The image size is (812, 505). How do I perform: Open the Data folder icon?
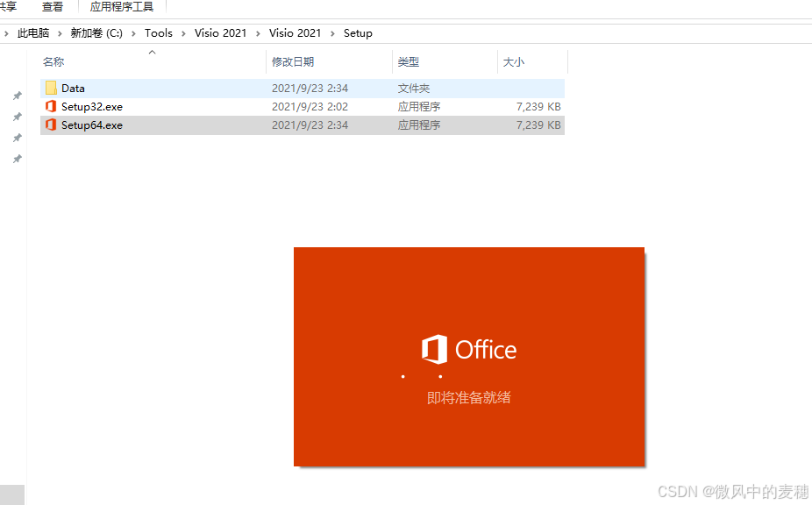pyautogui.click(x=51, y=88)
